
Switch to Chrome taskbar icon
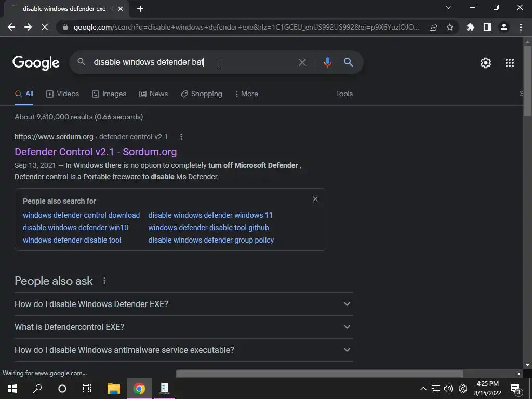click(139, 389)
